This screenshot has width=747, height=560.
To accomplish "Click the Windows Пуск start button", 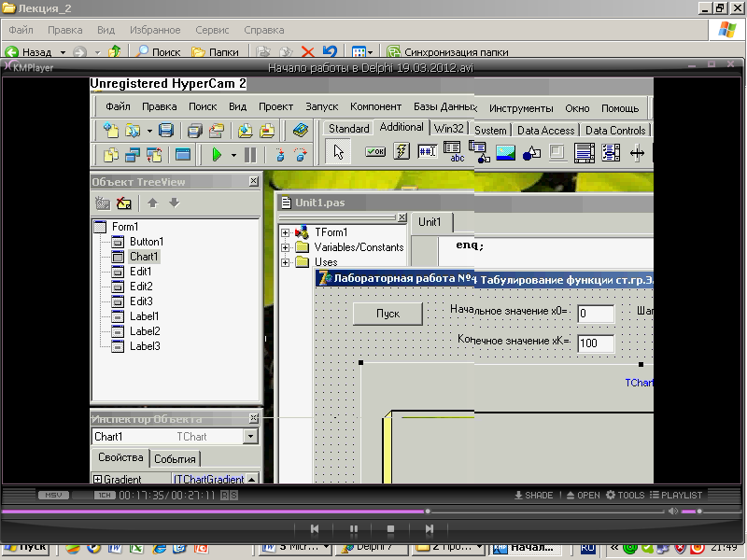I will click(x=25, y=548).
